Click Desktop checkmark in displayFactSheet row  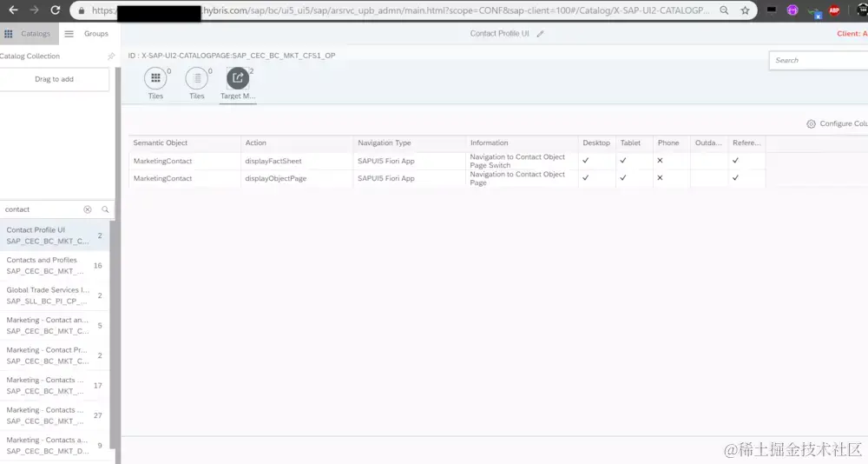(586, 161)
